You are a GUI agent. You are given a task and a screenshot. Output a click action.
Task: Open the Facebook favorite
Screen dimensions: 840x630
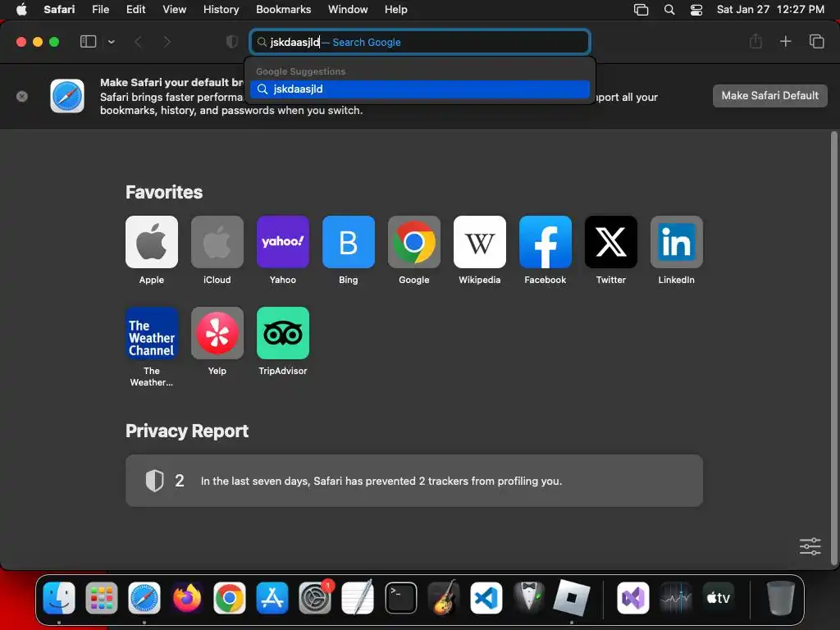point(546,242)
